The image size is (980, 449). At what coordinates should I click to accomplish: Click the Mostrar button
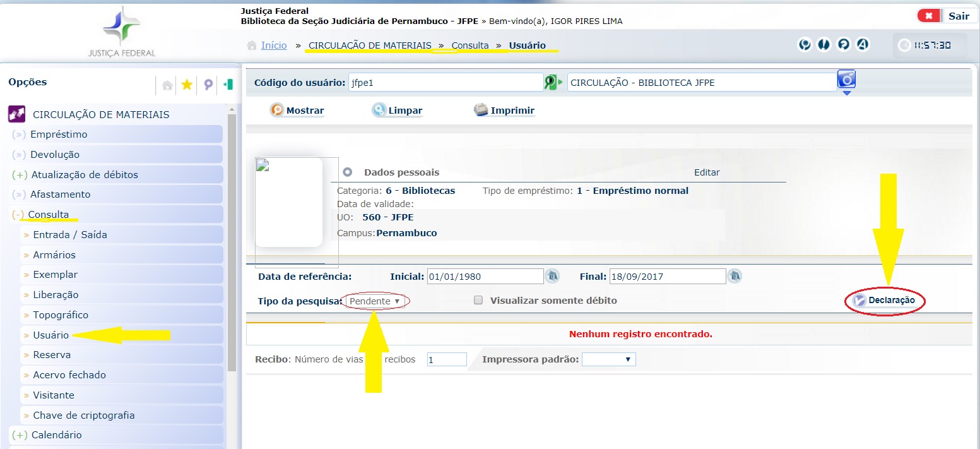coord(298,111)
